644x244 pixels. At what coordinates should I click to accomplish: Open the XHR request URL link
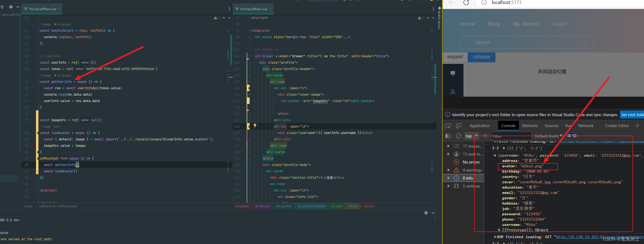(x=600, y=237)
